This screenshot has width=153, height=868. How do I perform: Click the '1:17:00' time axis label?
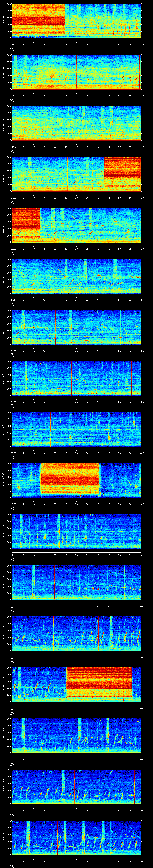(12, 861)
